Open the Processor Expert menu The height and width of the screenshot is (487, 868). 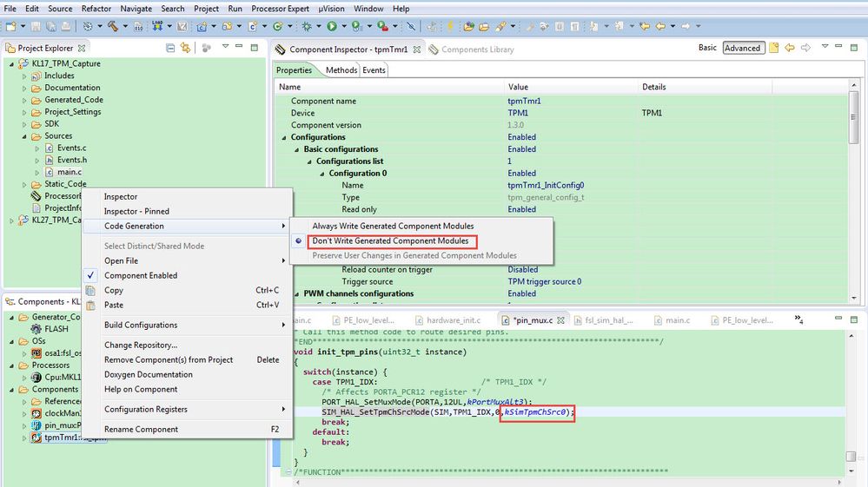point(280,9)
